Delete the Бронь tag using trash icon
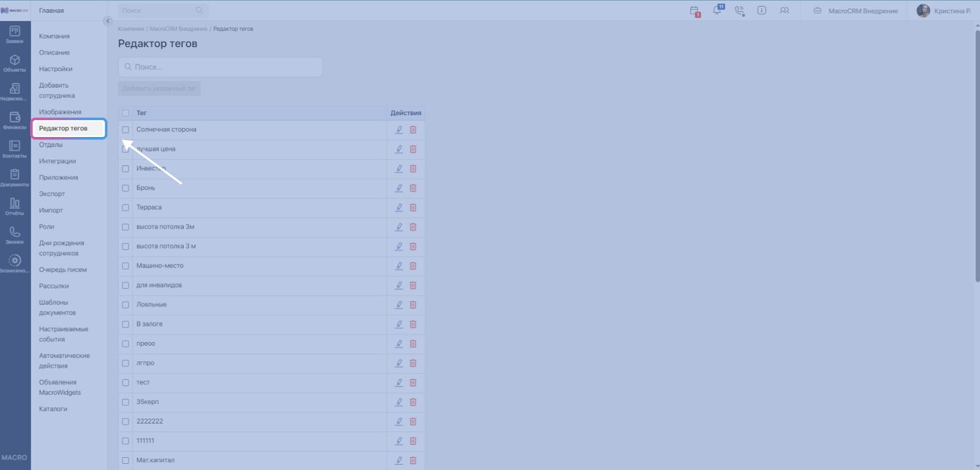Viewport: 980px width, 470px height. click(x=413, y=188)
